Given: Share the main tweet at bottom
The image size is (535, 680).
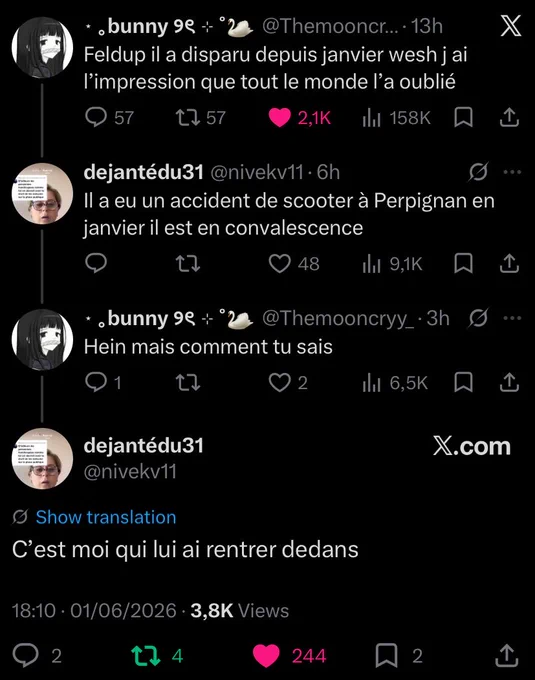Looking at the screenshot, I should tap(507, 656).
